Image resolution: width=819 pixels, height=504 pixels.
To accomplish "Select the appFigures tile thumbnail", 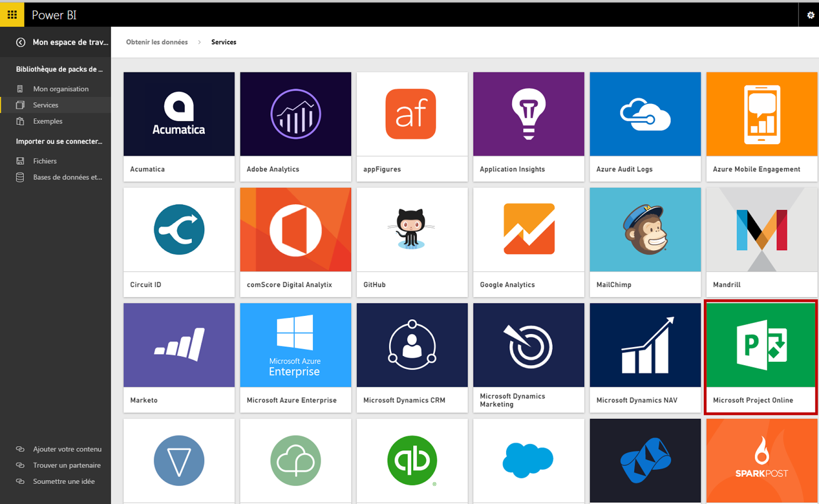I will click(412, 114).
